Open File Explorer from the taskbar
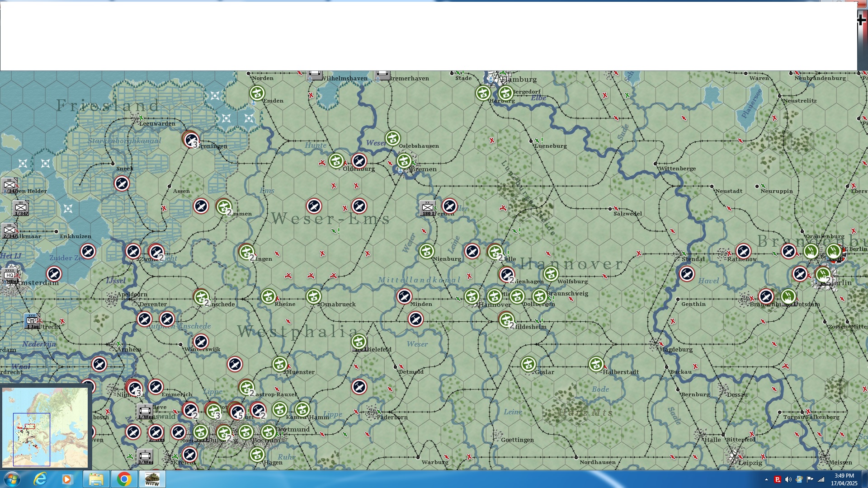Screen dimensions: 868x488 click(96, 479)
